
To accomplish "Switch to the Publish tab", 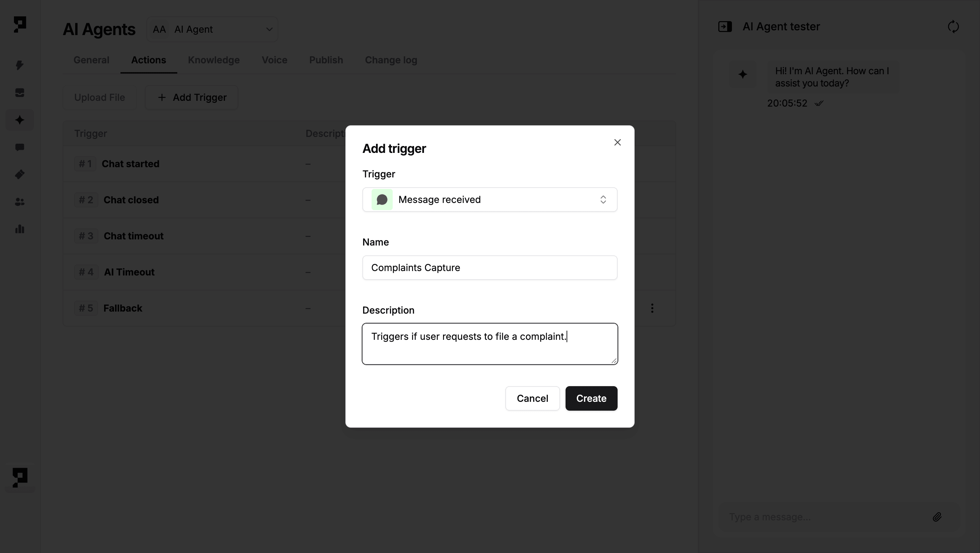I will [326, 60].
